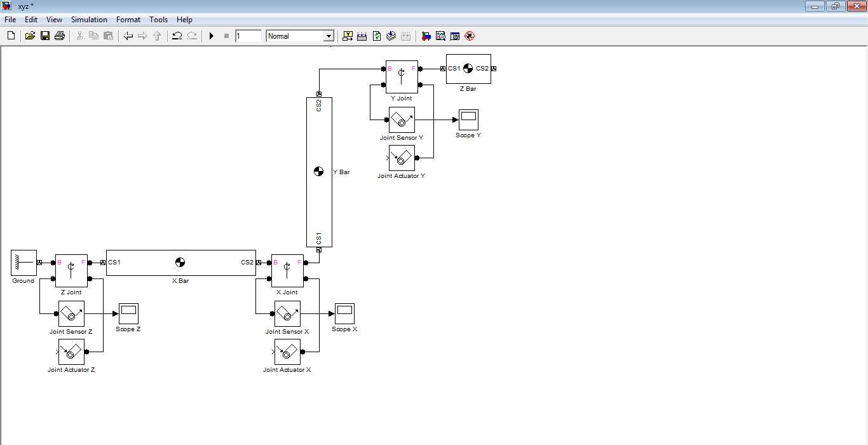
Task: Open the Format menu
Action: [x=128, y=20]
